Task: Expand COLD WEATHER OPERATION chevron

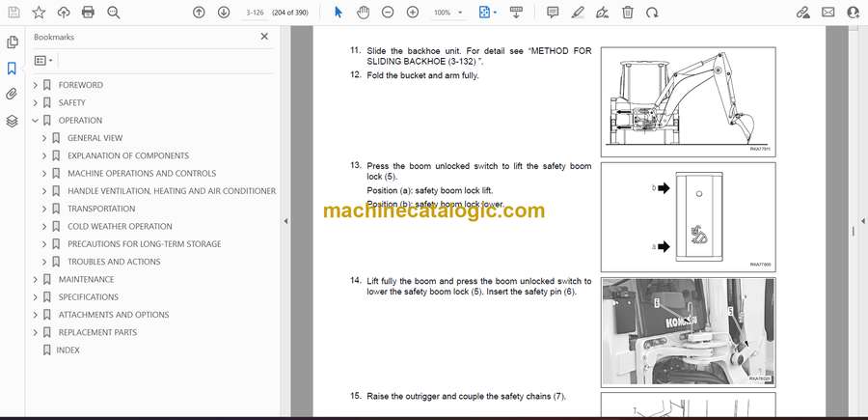Action: (44, 226)
